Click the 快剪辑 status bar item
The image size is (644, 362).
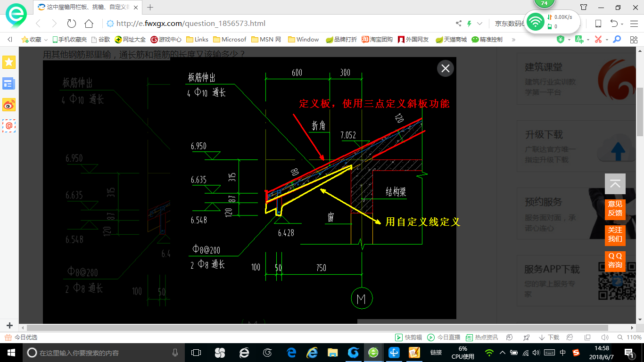[408, 337]
